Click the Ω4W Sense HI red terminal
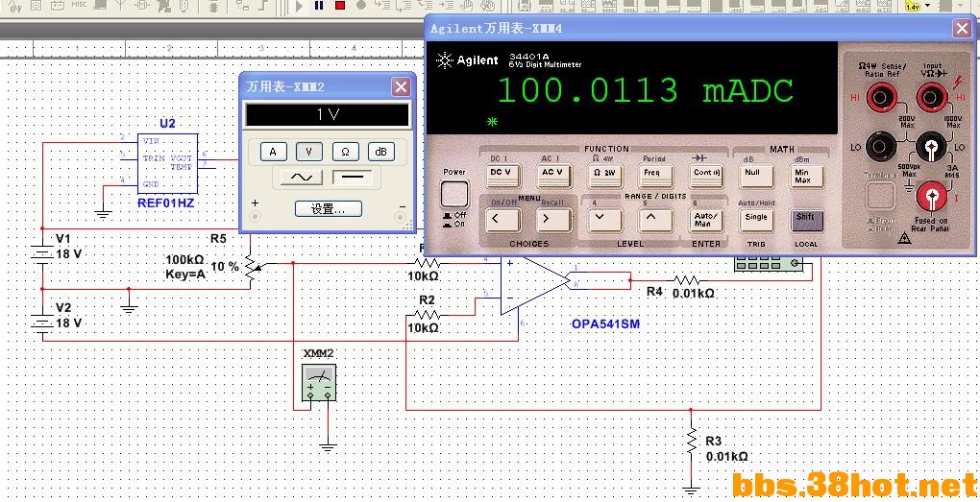The height and width of the screenshot is (502, 980). [x=881, y=97]
